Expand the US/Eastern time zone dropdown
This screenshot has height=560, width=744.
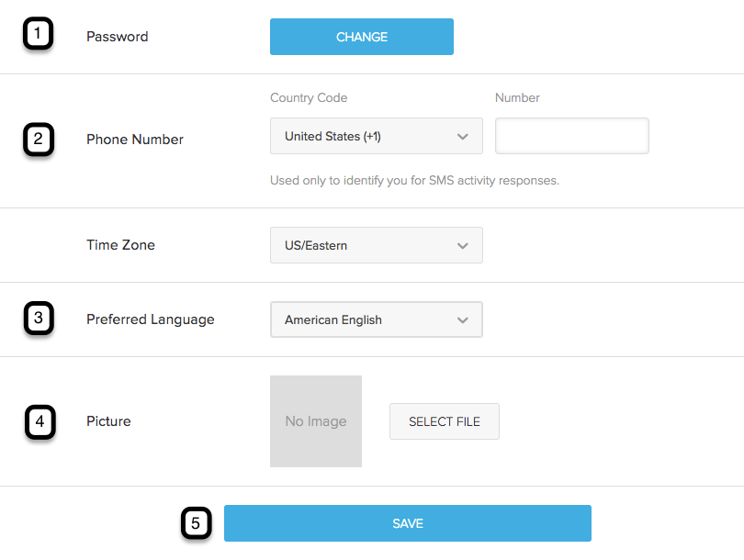click(x=376, y=245)
